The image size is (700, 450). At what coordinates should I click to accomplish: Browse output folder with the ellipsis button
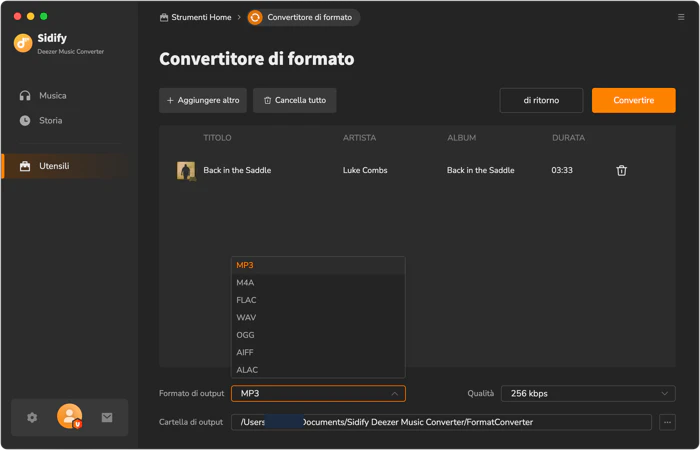[667, 422]
